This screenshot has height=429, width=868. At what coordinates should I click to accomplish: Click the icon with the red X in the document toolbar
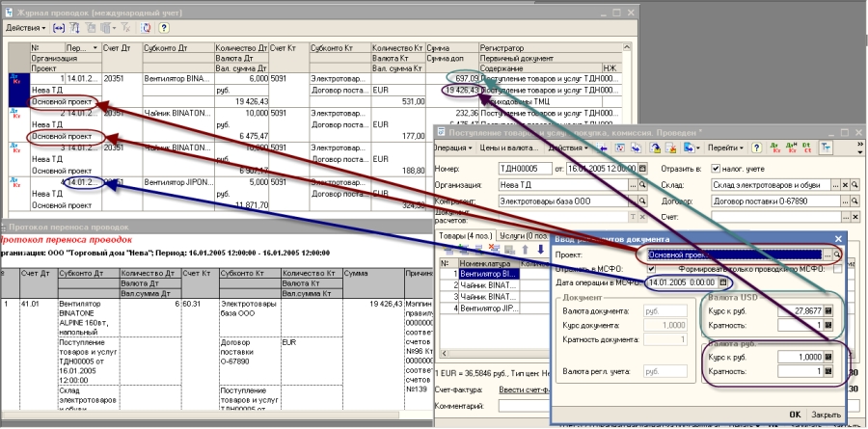[x=671, y=147]
